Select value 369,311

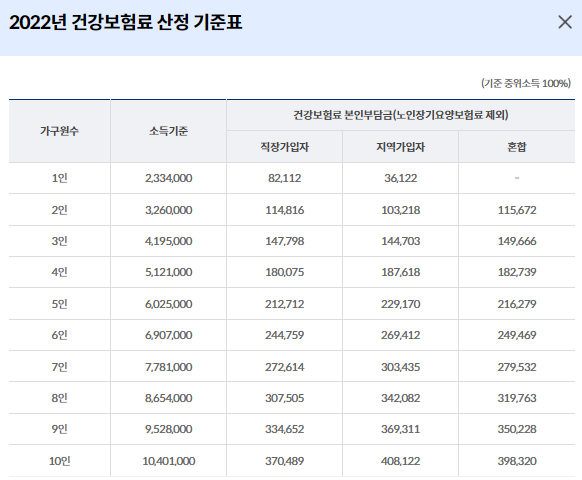click(400, 429)
